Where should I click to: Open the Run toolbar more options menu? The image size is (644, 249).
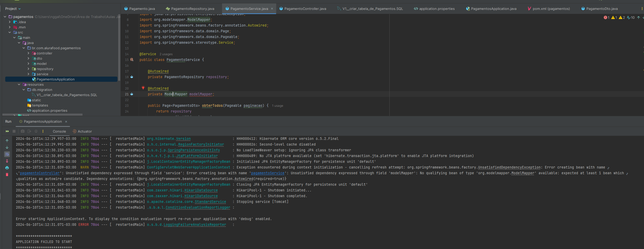coord(43,131)
